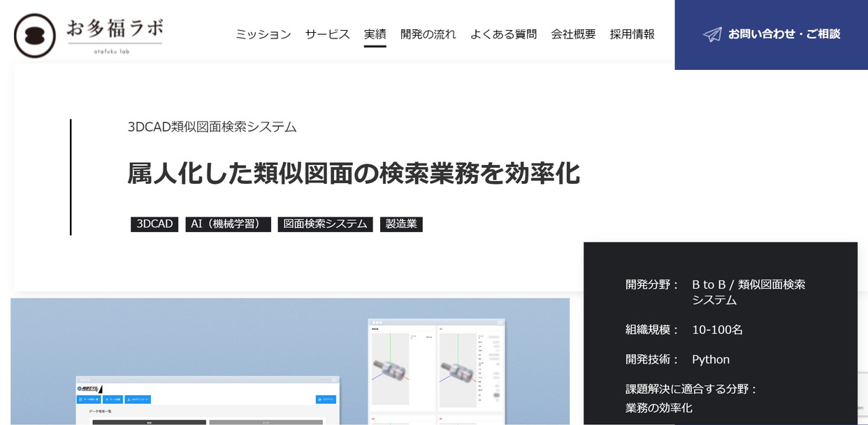868x425 pixels.
Task: Click the B to B / 類似図面検索システム value
Action: click(x=748, y=292)
